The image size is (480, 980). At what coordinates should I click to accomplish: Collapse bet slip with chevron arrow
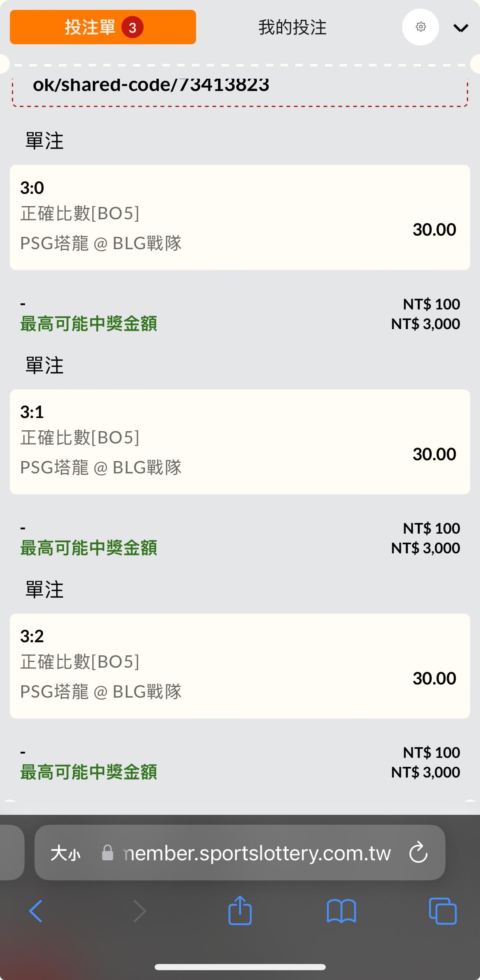461,28
